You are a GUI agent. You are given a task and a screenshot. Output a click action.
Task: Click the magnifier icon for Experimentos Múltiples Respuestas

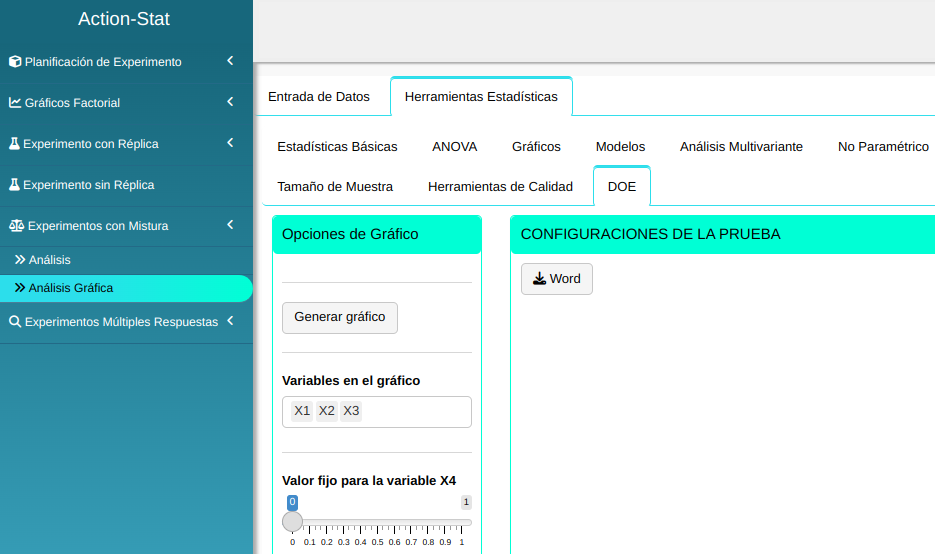15,322
